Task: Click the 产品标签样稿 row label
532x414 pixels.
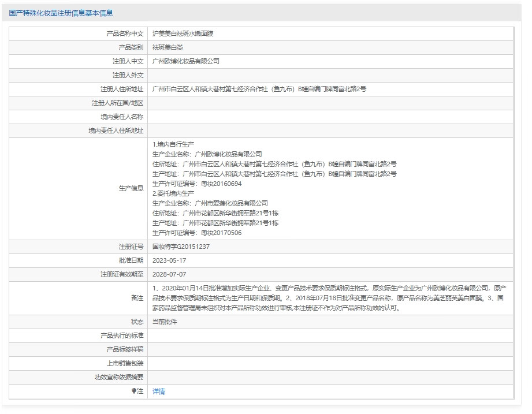Action: (x=125, y=349)
